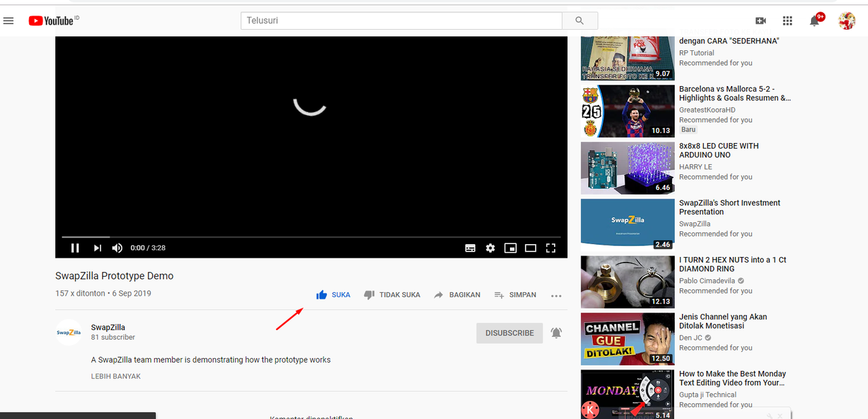The height and width of the screenshot is (419, 868).
Task: Click channel name 'Pablo Cimadevila'
Action: pyautogui.click(x=707, y=281)
